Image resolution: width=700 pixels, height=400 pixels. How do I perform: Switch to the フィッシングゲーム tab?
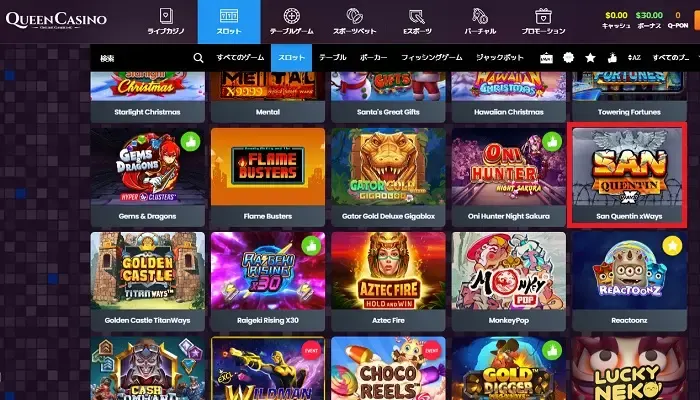[431, 58]
